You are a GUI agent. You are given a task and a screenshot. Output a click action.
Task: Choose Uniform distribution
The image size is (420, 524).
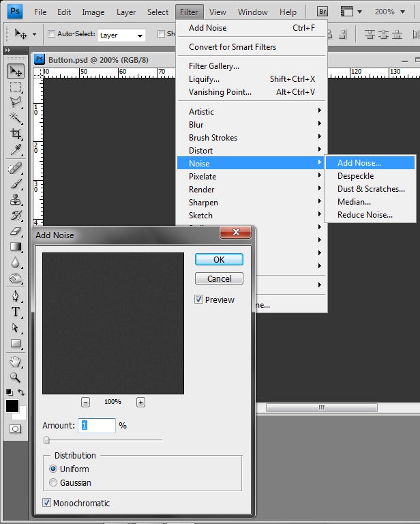click(x=52, y=469)
